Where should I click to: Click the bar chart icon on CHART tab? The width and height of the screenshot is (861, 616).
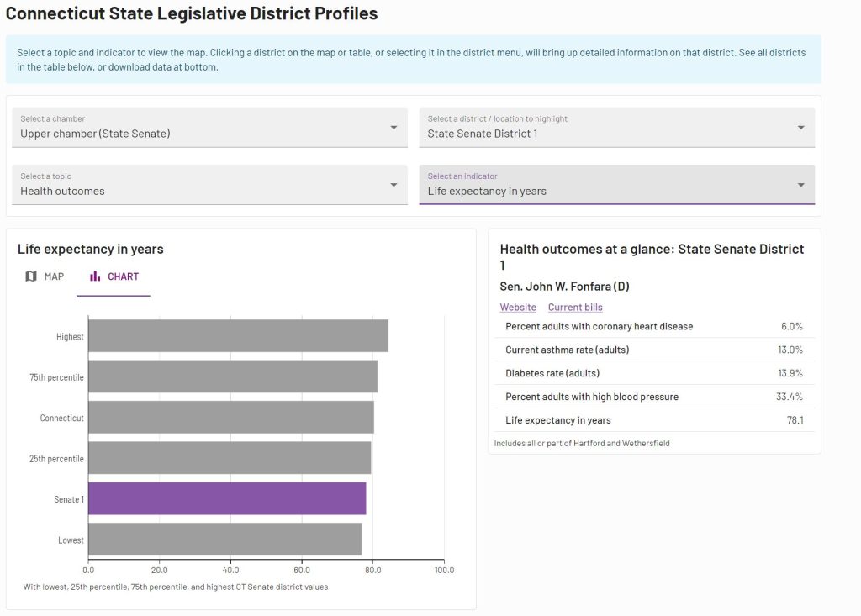[95, 276]
